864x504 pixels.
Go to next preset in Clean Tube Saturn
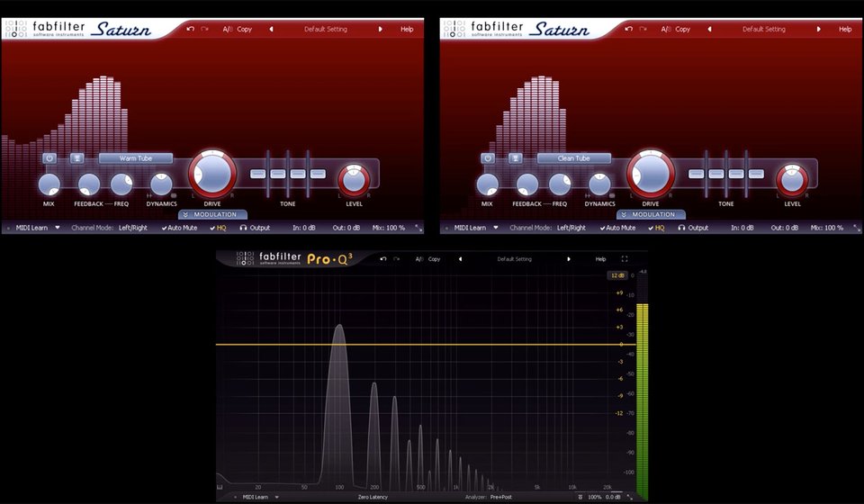click(819, 29)
